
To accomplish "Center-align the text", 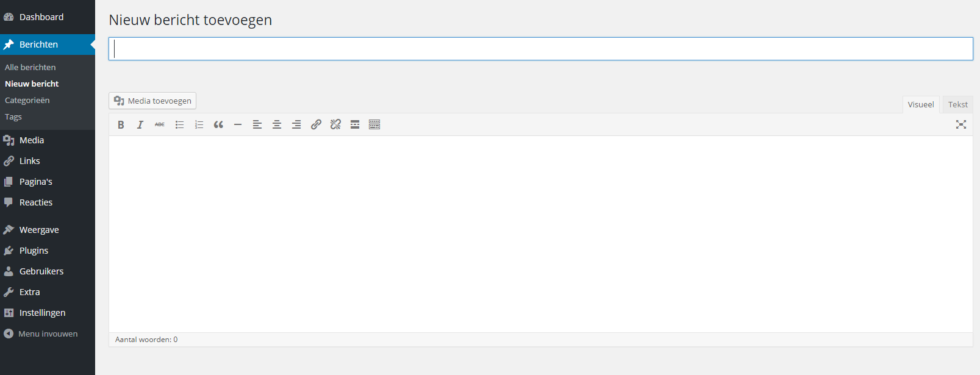I will pyautogui.click(x=277, y=124).
